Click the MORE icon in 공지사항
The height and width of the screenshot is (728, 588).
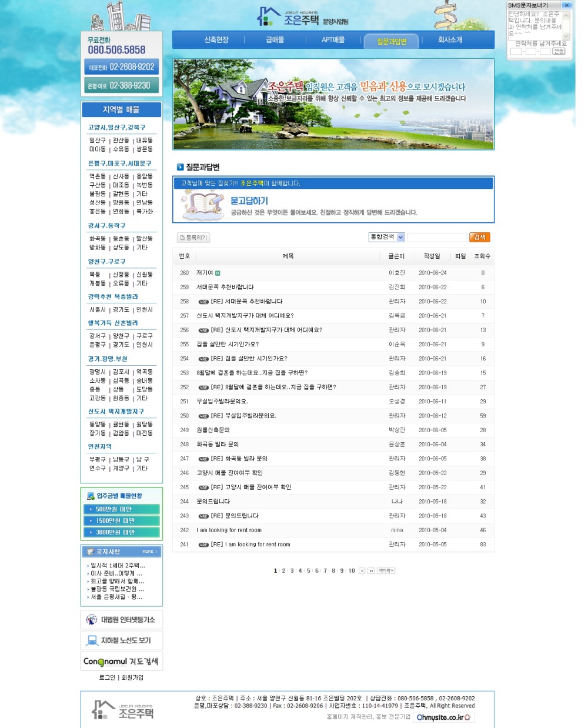(149, 552)
